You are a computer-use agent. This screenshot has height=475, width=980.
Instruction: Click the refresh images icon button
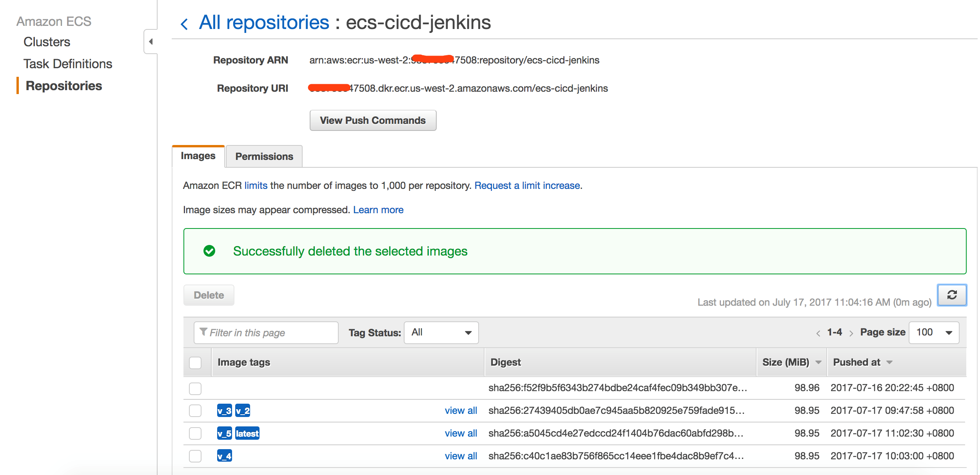click(952, 295)
